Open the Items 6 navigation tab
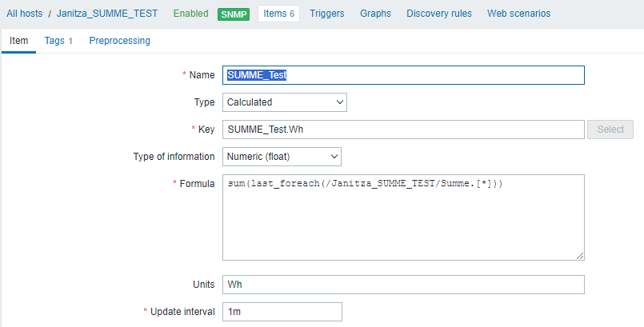 tap(278, 14)
